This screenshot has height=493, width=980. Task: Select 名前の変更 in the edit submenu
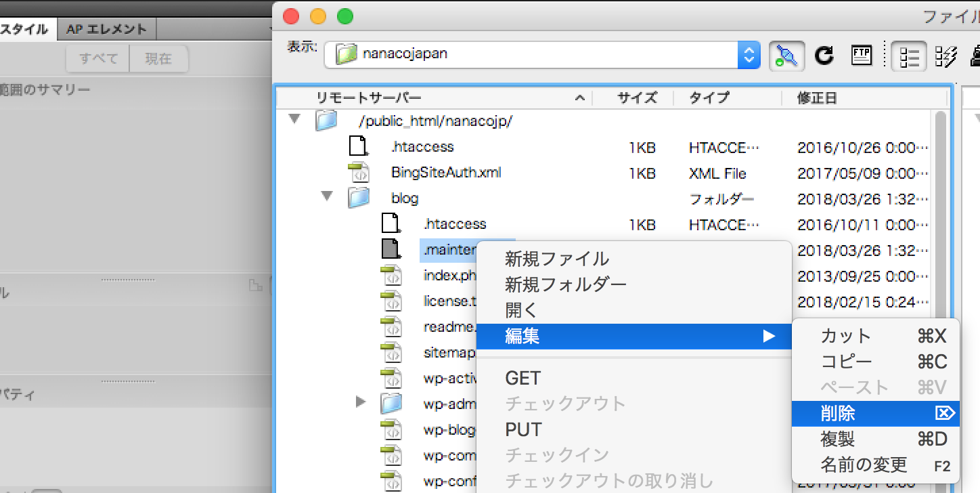(876, 465)
